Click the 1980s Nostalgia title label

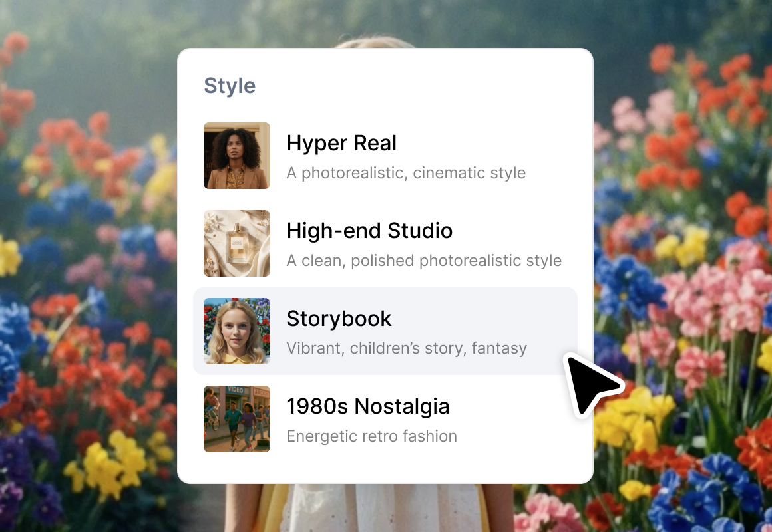(x=367, y=406)
